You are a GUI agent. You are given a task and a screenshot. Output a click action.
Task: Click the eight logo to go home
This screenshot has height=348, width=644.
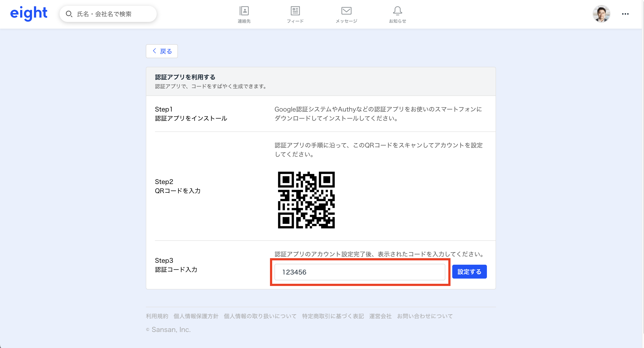coord(29,13)
